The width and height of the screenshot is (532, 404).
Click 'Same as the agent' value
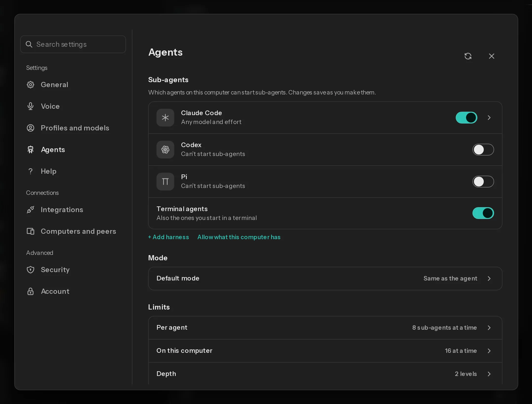[x=450, y=278]
